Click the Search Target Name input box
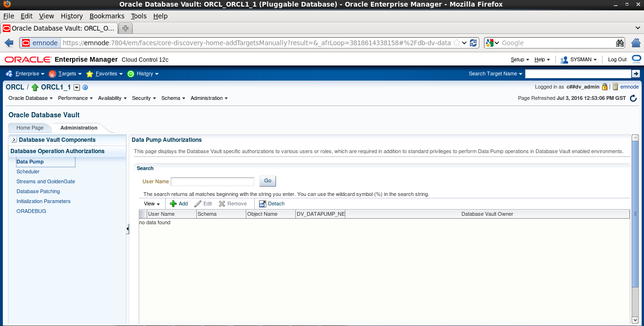Image resolution: width=644 pixels, height=326 pixels. point(578,73)
